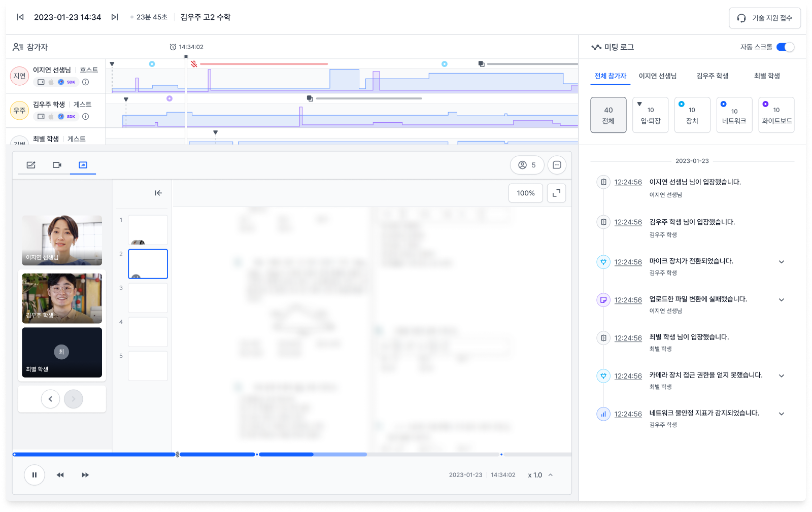Go to next video tiles page
Screen dimensions: 812x512
[74, 399]
